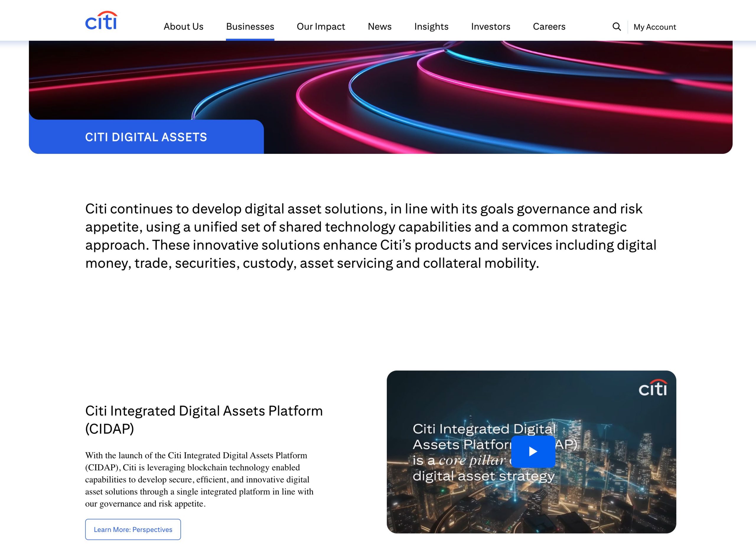Click the CIDAP launch description paragraph
756x544 pixels.
click(x=199, y=479)
